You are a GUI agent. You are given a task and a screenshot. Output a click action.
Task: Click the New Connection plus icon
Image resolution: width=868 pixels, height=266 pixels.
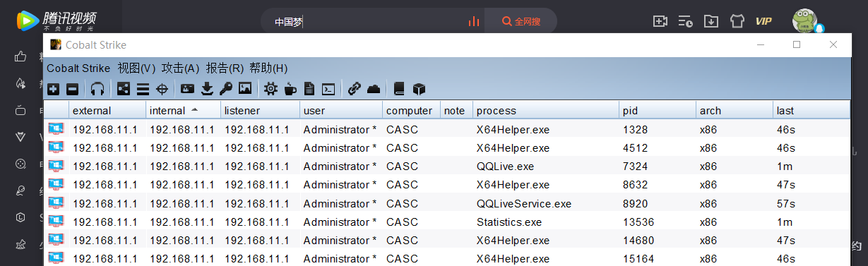coord(53,89)
